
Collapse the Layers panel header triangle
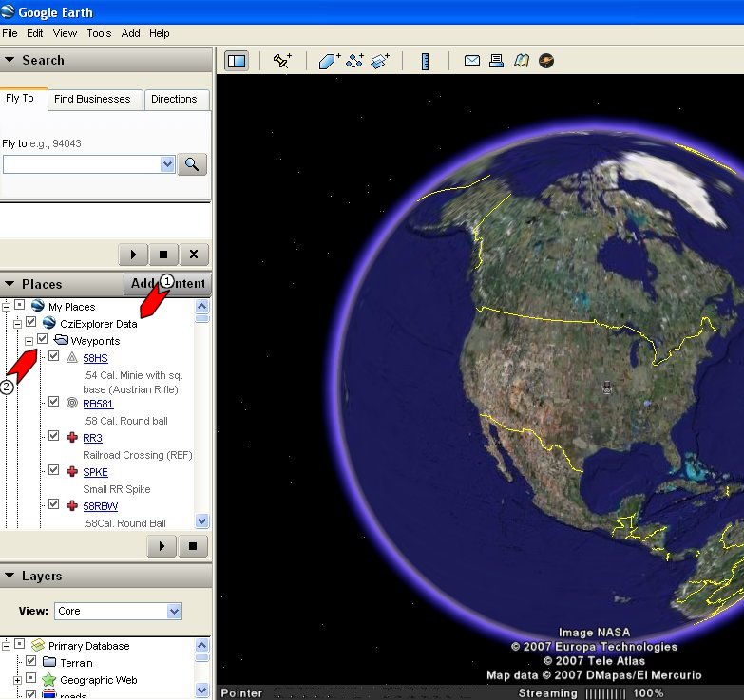click(10, 576)
